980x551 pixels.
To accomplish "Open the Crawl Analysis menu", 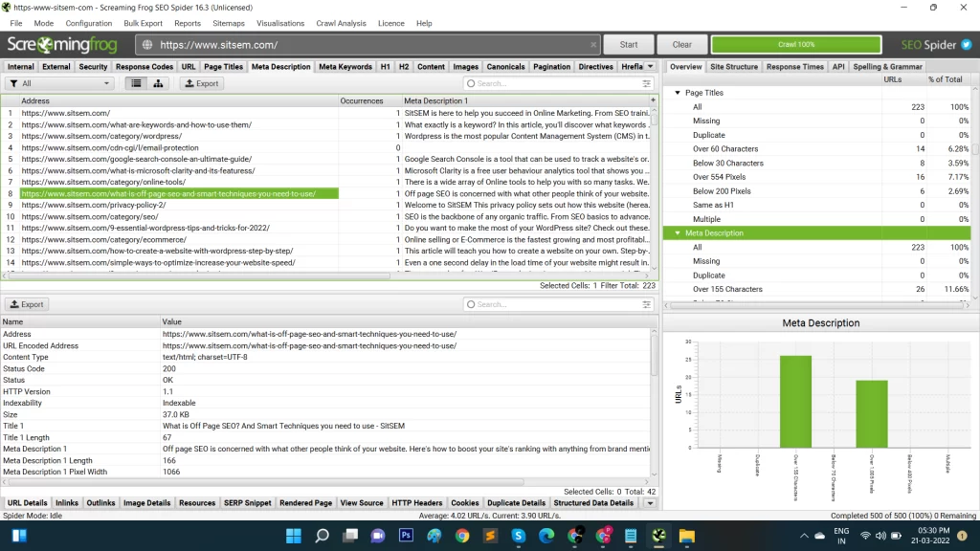I will (x=342, y=23).
